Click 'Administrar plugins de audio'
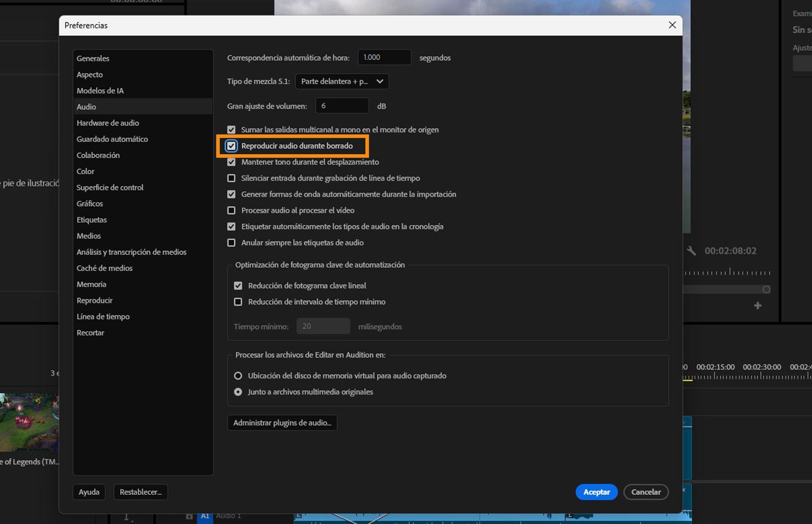Screen dimensions: 812x524 (x=282, y=423)
